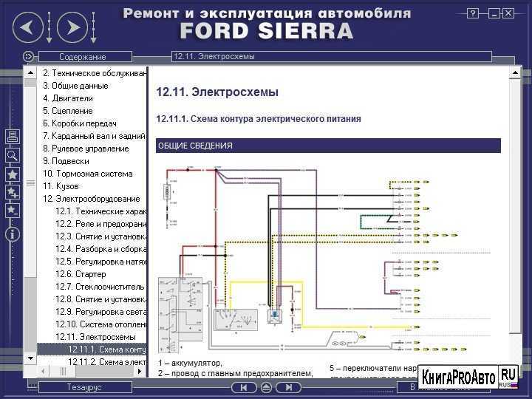Select 3. Общие данные chapter

(75, 86)
